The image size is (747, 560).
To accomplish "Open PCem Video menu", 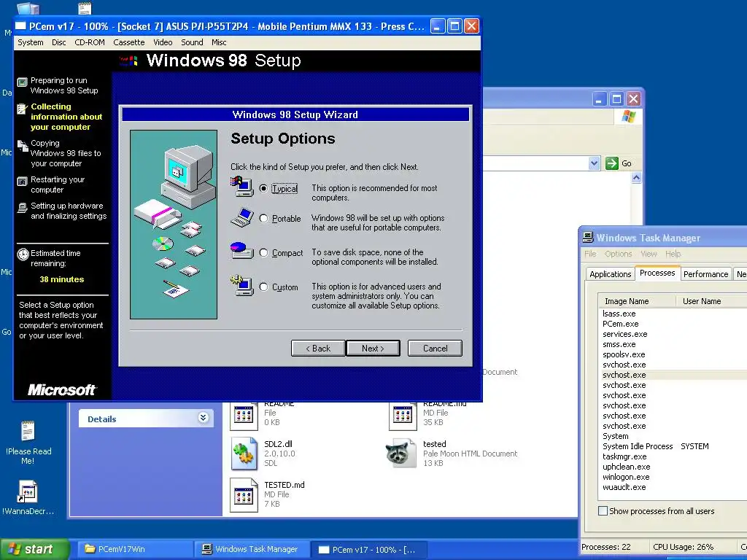I will tap(163, 42).
